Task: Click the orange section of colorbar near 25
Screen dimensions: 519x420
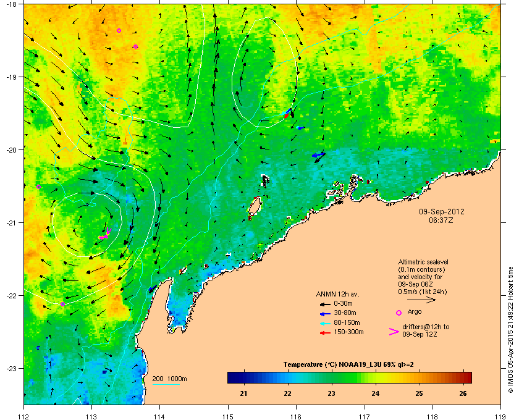Action: [420, 377]
